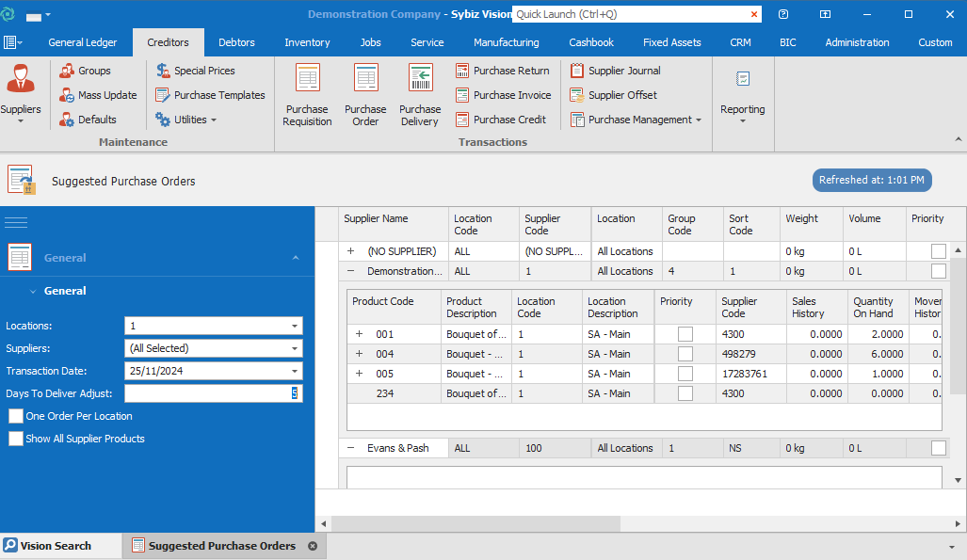Viewport: 967px width, 560px height.
Task: Open Supplier Journal
Action: 615,71
